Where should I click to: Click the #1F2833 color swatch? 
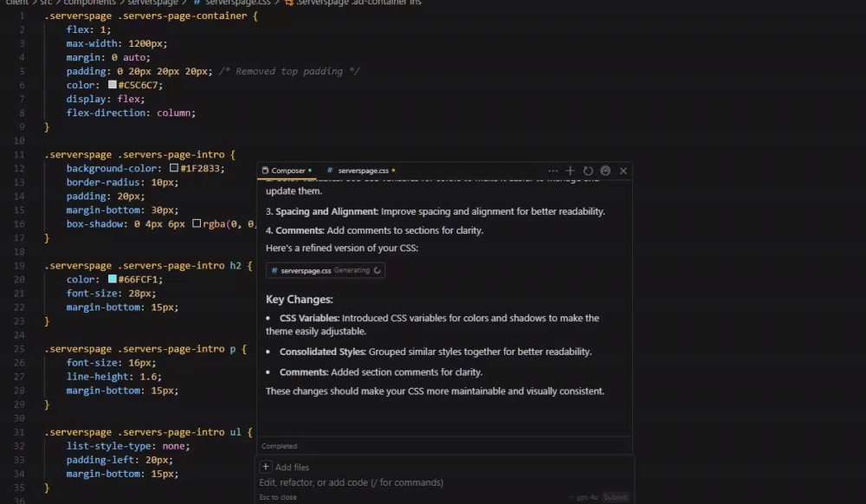(174, 168)
